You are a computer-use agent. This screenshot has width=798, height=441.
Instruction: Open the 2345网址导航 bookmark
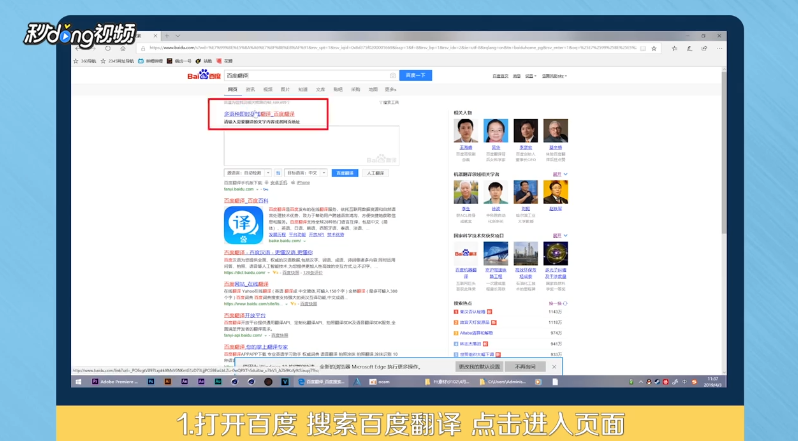[117, 61]
